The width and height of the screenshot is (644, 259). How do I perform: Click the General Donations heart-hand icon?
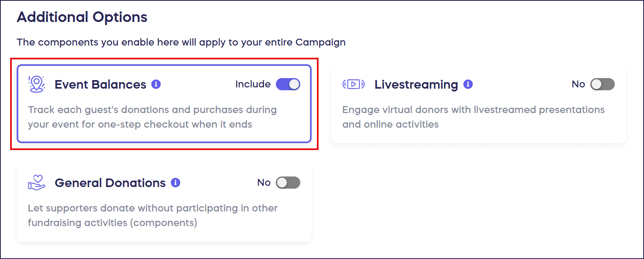(37, 183)
